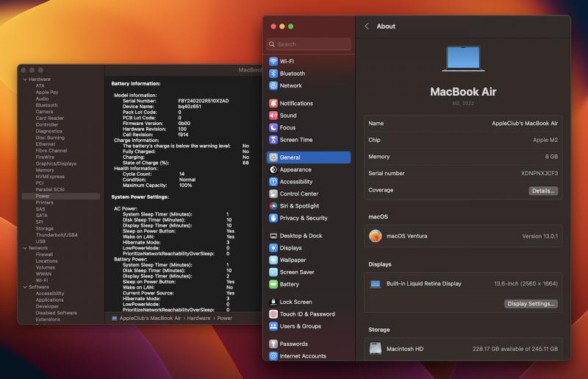Select NVMExpress in System Information sidebar

(50, 177)
